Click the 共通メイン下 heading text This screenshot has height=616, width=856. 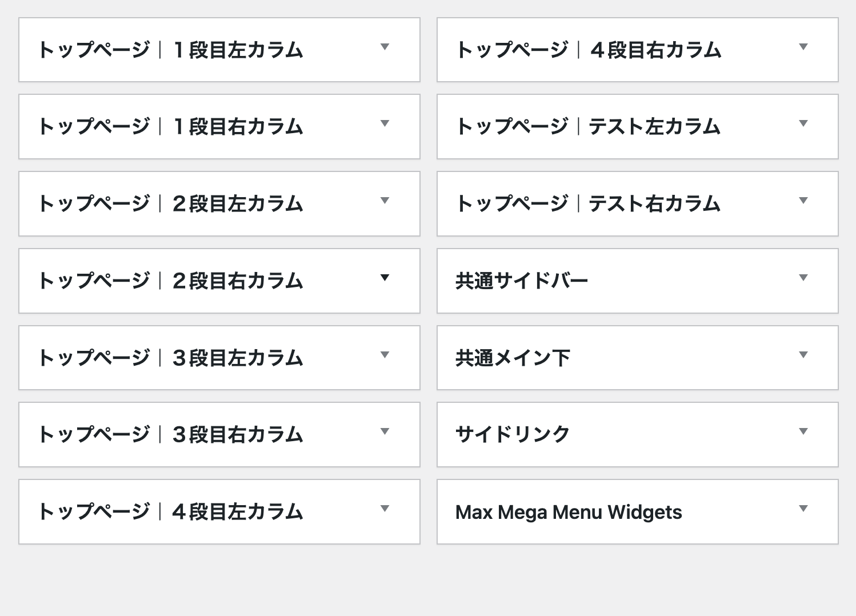(513, 358)
